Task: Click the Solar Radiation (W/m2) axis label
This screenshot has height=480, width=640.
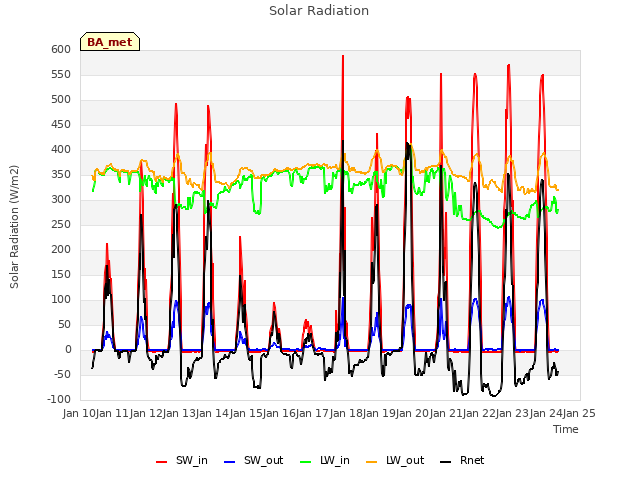Action: click(14, 227)
